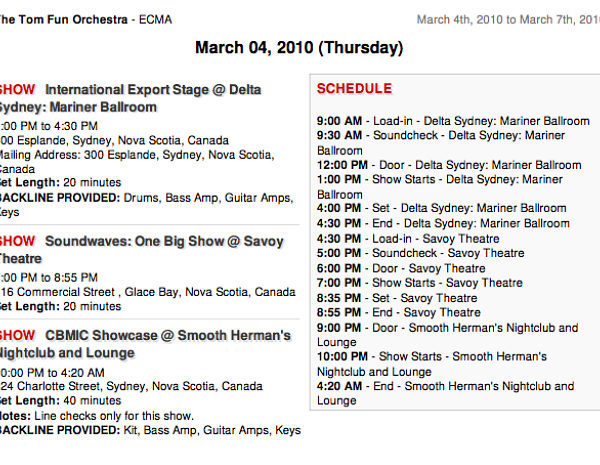Open the Soundwaves: One Big Show title

[142, 250]
